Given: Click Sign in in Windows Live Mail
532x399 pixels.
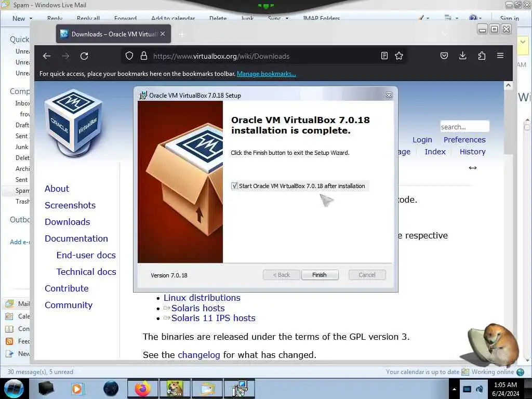Looking at the screenshot, I should 509,18.
